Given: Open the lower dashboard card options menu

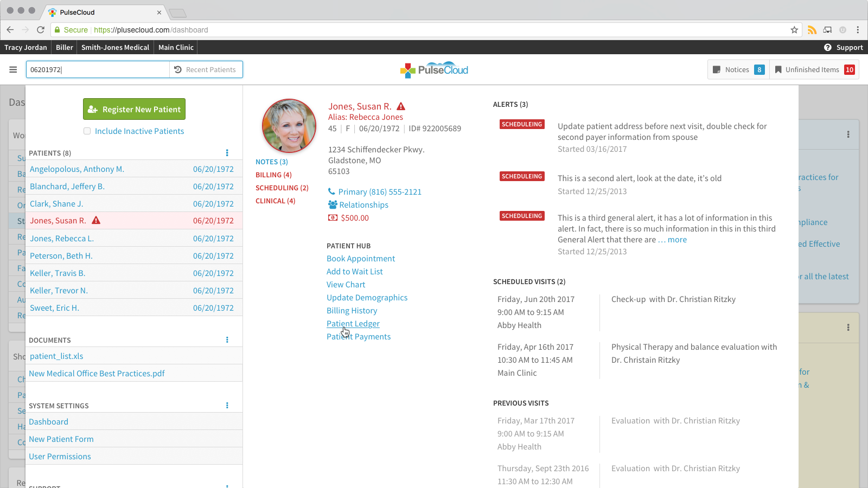Looking at the screenshot, I should pos(848,328).
